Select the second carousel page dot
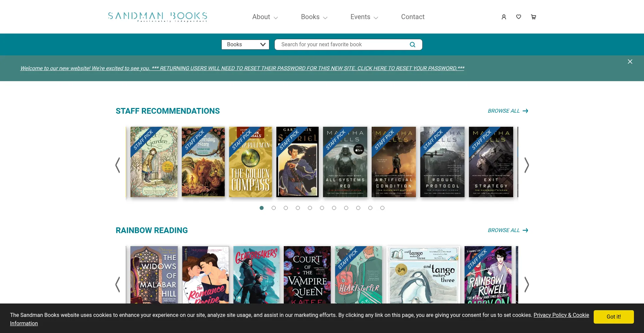Viewport: 644px width, 333px height. point(274,208)
